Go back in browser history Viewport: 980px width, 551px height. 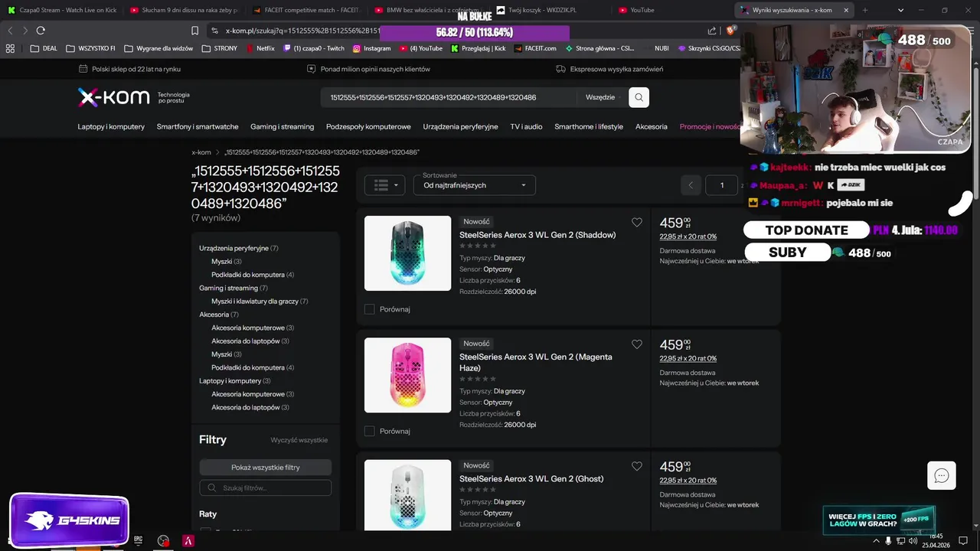pyautogui.click(x=10, y=31)
